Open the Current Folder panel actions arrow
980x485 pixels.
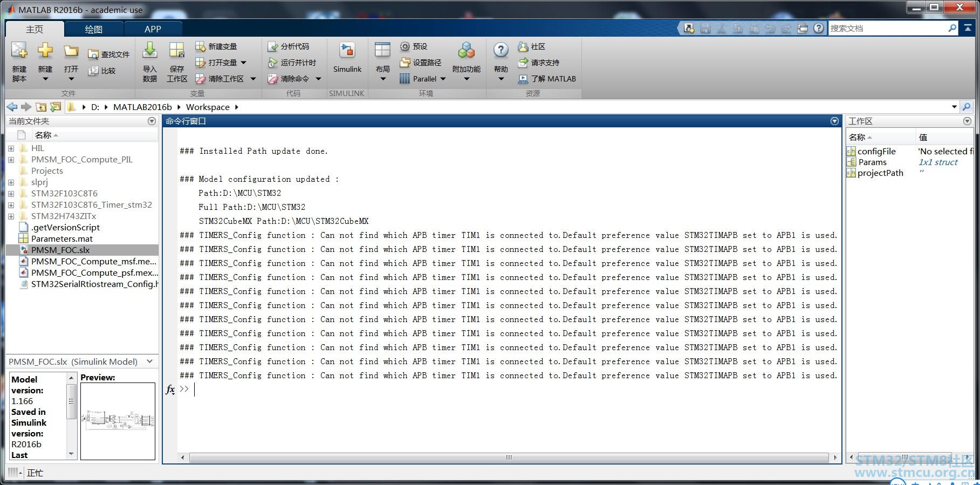[152, 121]
